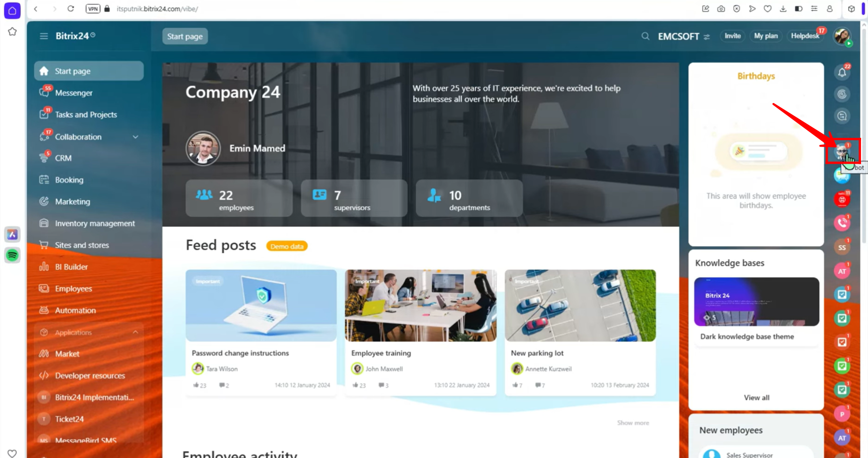The image size is (868, 458).
Task: Expand the Collaboration menu chevron
Action: [135, 137]
